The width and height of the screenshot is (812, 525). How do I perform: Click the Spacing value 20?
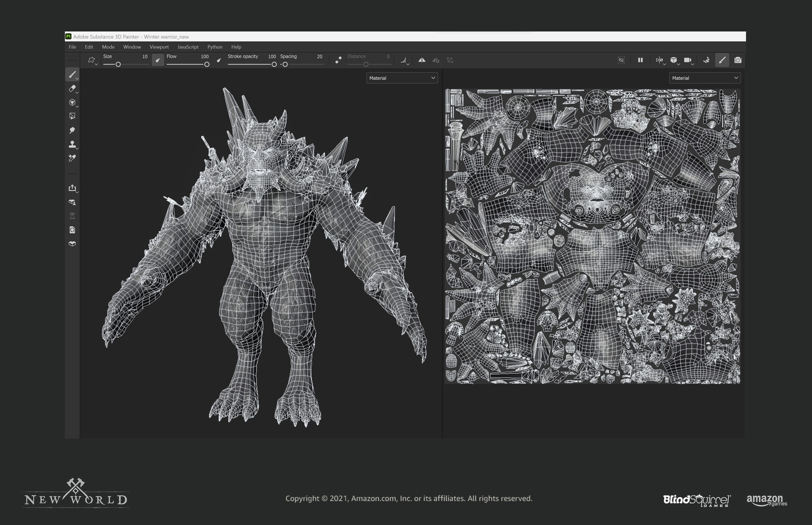pos(320,57)
